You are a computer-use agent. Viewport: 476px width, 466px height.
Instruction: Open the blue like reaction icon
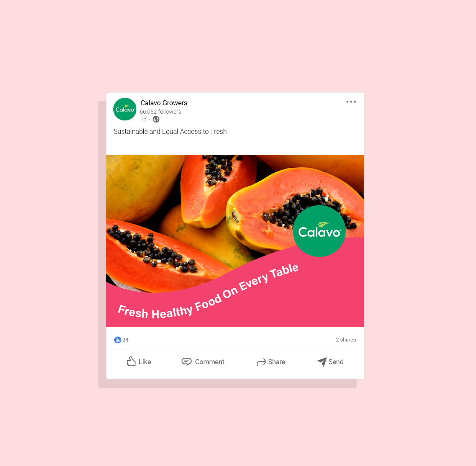(x=118, y=340)
